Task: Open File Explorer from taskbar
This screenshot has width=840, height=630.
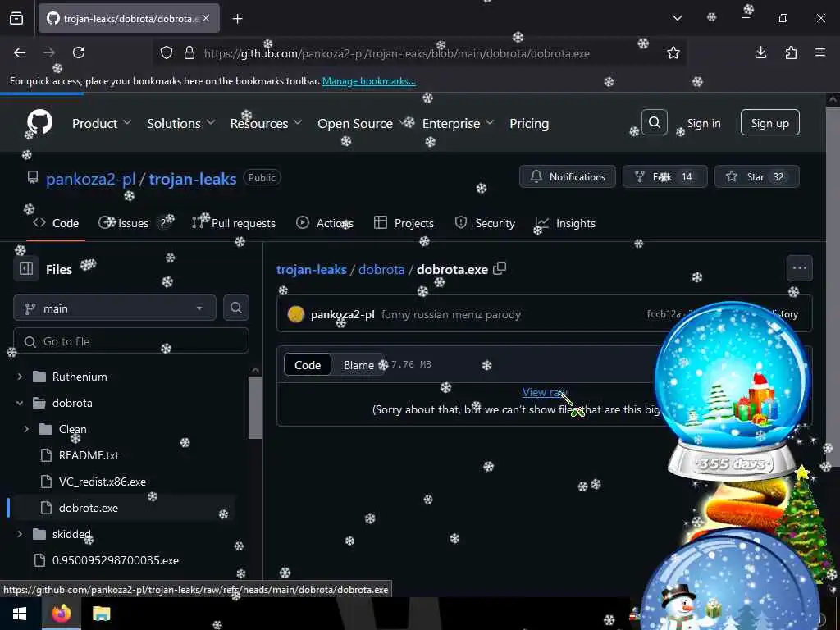Action: [101, 614]
